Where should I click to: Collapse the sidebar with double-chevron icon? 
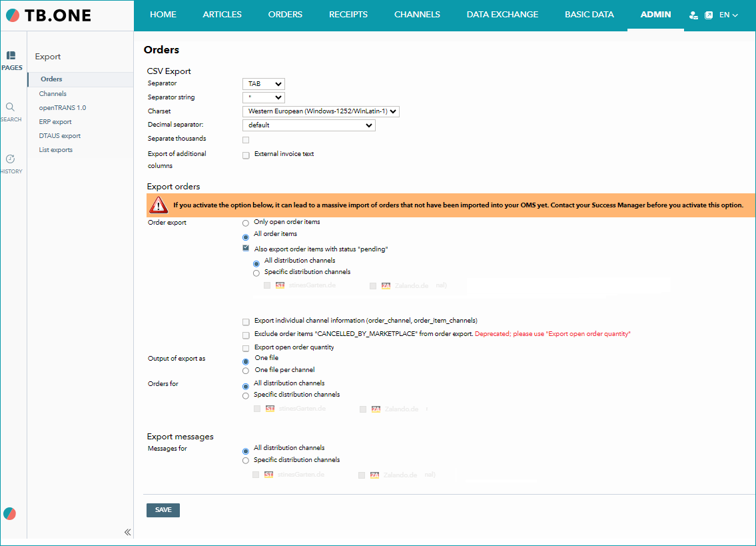coord(127,532)
